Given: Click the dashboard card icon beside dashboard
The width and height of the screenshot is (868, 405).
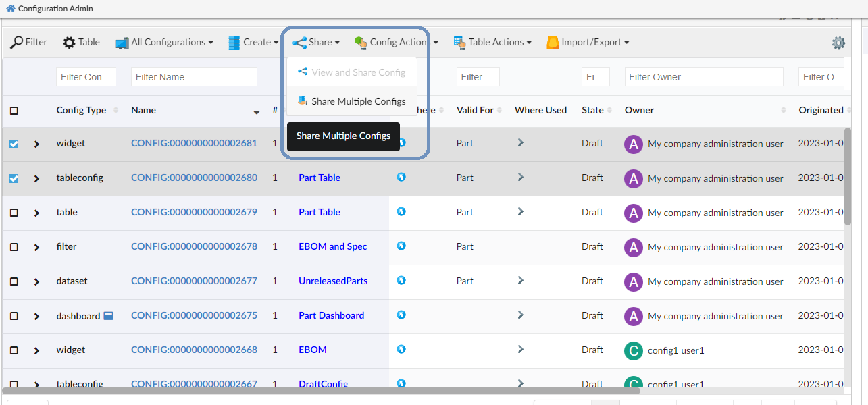Looking at the screenshot, I should click(108, 315).
